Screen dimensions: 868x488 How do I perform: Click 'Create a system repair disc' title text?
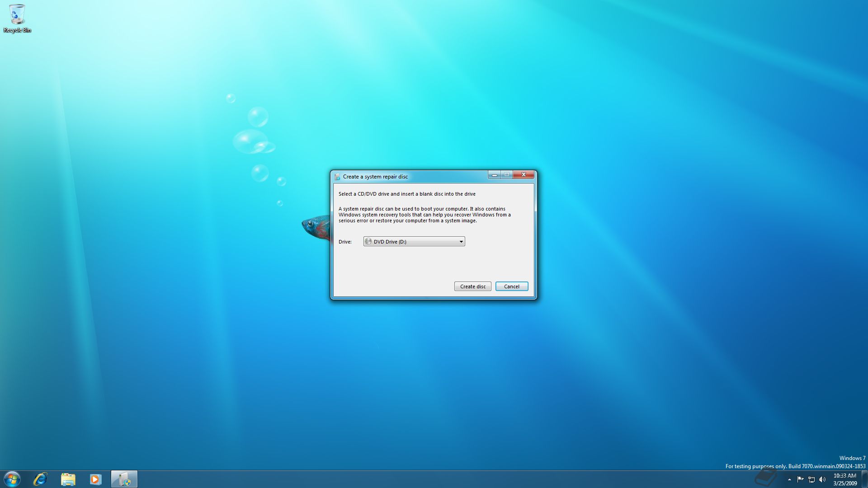click(375, 177)
